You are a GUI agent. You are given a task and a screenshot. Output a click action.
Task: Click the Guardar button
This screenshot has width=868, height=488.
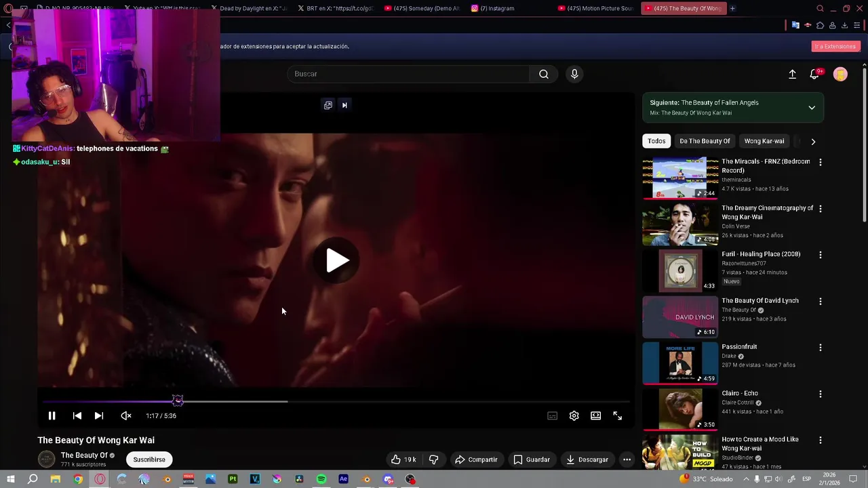[531, 460]
